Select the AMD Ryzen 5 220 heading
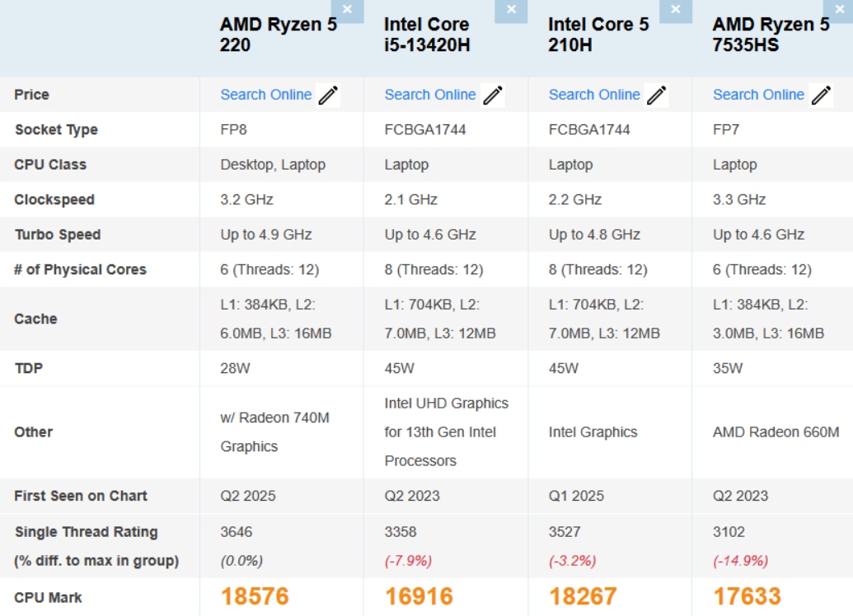Screen dimensions: 853x616 click(279, 35)
